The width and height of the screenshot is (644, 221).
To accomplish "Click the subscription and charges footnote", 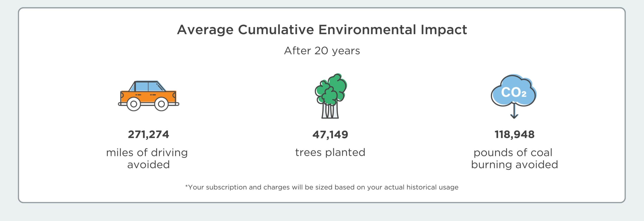I will click(322, 187).
